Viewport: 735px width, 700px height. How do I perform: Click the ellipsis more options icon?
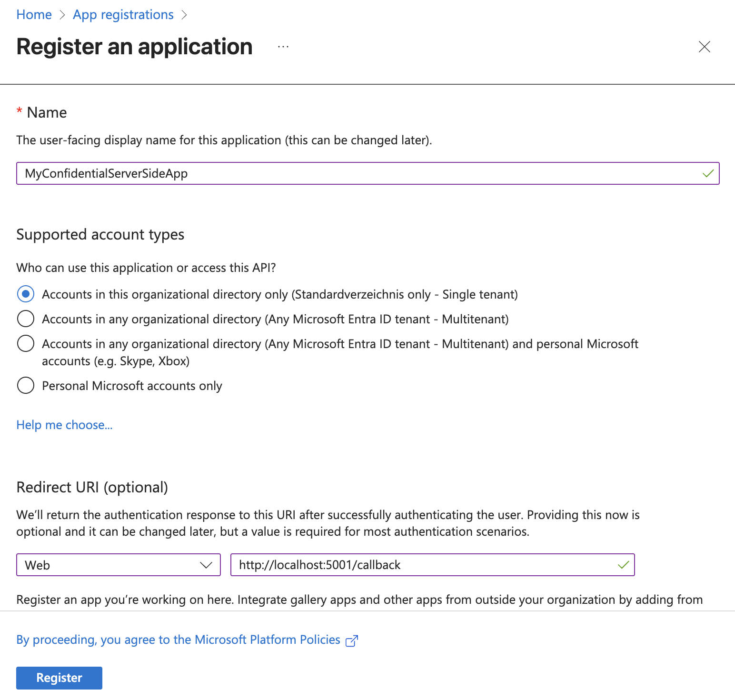tap(283, 47)
